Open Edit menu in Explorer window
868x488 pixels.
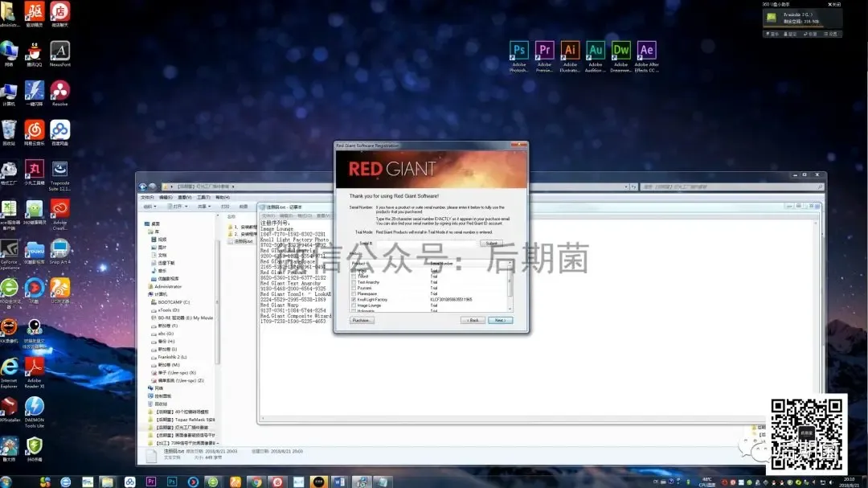[166, 197]
